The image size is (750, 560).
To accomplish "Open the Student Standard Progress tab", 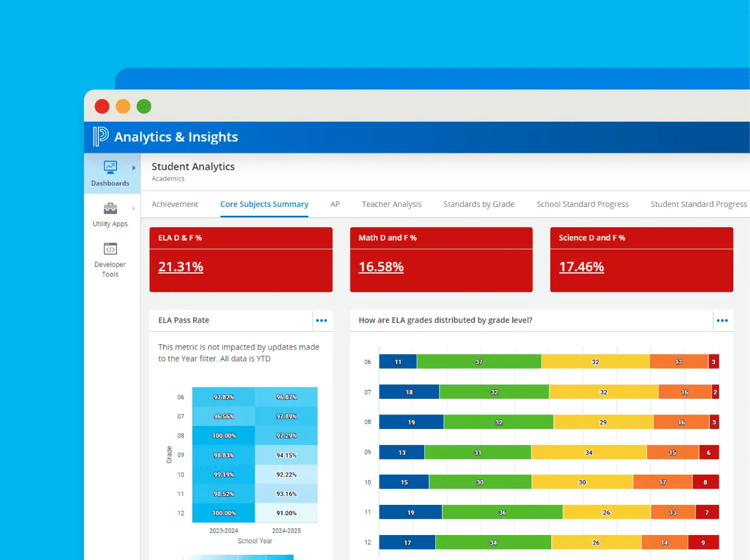I will click(x=698, y=204).
